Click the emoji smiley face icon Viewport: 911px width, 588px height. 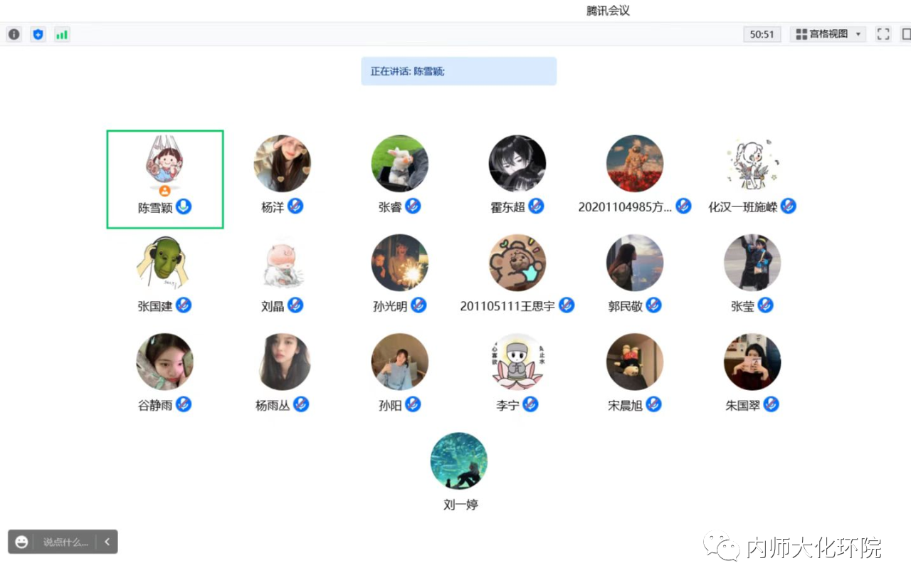(x=22, y=542)
